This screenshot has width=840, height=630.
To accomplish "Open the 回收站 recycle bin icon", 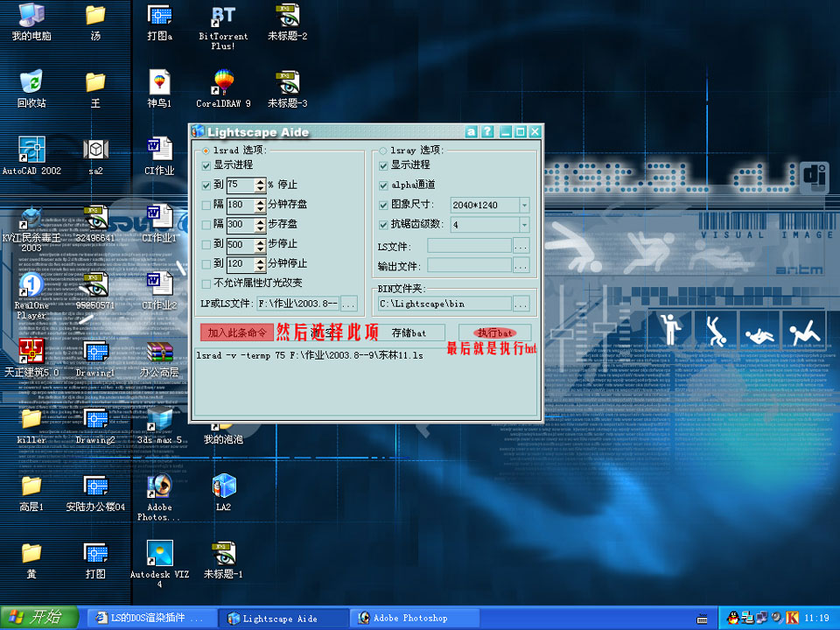I will tap(31, 88).
